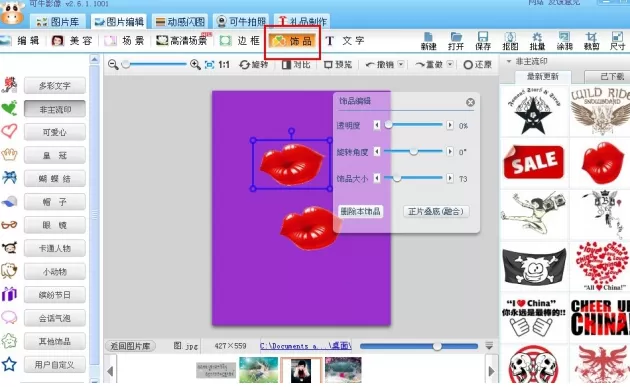Click the 还原 restore button

477,65
